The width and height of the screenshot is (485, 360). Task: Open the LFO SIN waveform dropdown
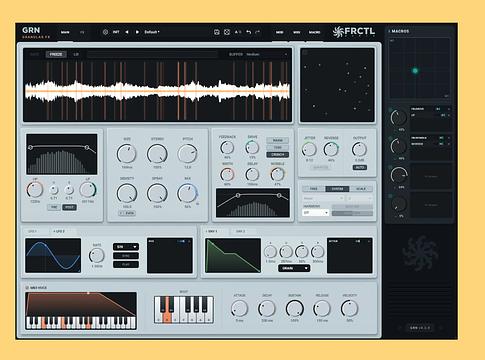tap(126, 247)
